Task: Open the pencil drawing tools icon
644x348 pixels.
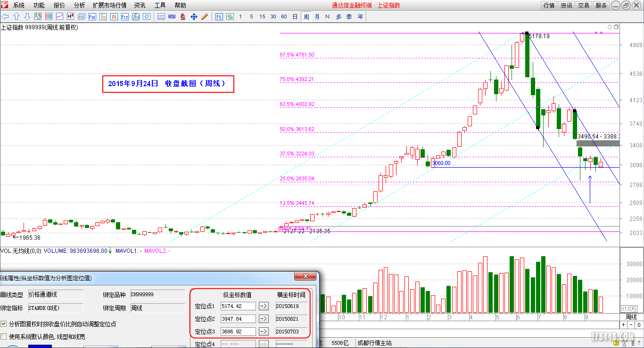Action: pyautogui.click(x=205, y=16)
